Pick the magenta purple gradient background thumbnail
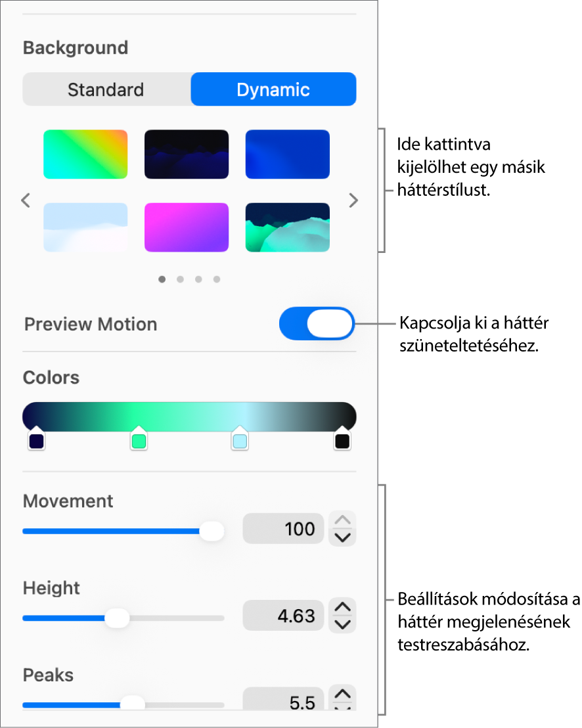 187,227
